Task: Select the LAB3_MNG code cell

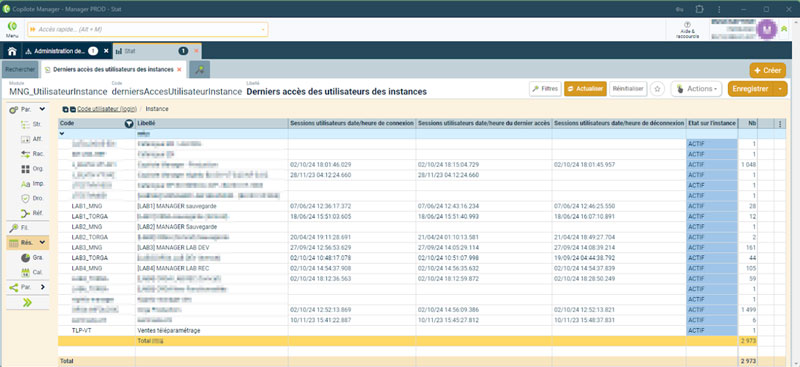Action: pyautogui.click(x=97, y=248)
